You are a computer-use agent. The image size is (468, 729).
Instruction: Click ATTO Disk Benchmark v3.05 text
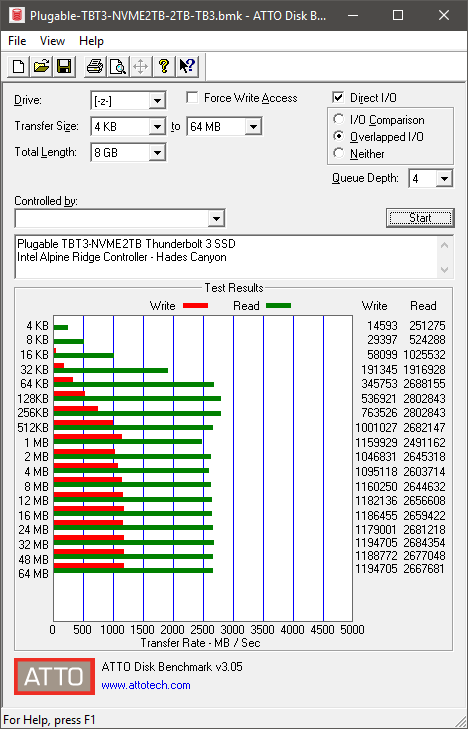[172, 667]
